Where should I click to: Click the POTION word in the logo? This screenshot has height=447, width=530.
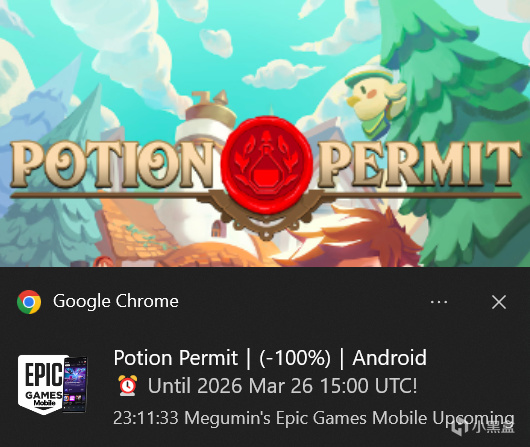pos(113,164)
